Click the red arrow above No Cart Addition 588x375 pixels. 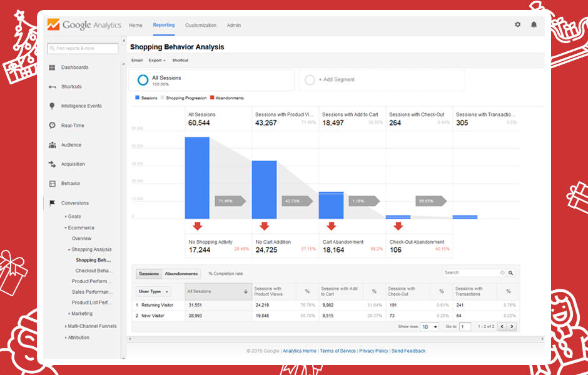[x=265, y=226]
